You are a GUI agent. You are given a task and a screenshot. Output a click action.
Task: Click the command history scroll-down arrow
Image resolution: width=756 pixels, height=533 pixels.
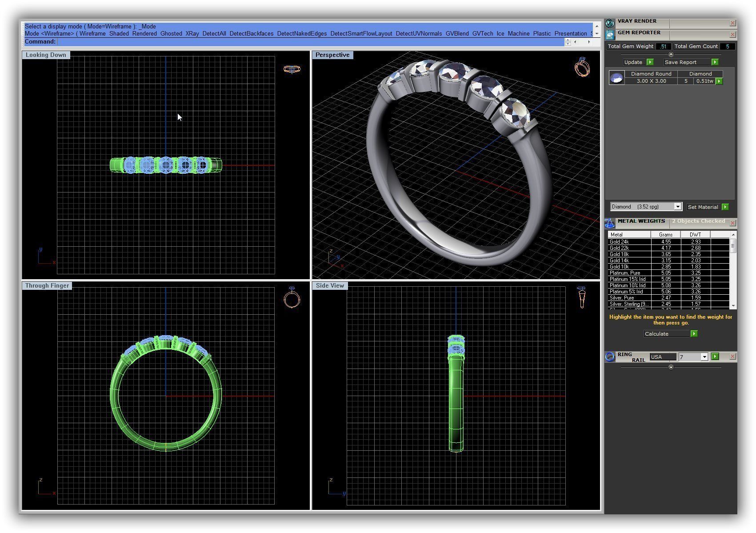pyautogui.click(x=596, y=34)
